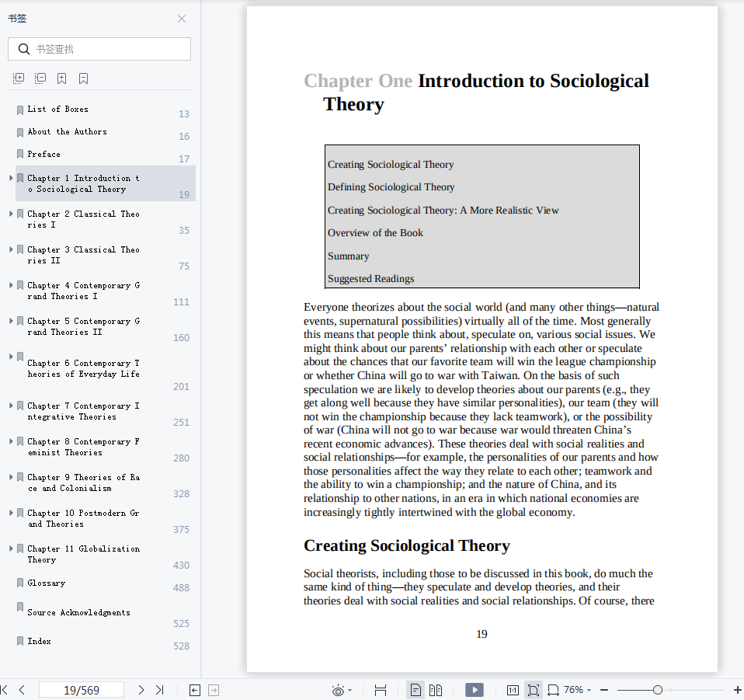The width and height of the screenshot is (744, 700).
Task: Open the About the Authors bookmark
Action: point(67,131)
